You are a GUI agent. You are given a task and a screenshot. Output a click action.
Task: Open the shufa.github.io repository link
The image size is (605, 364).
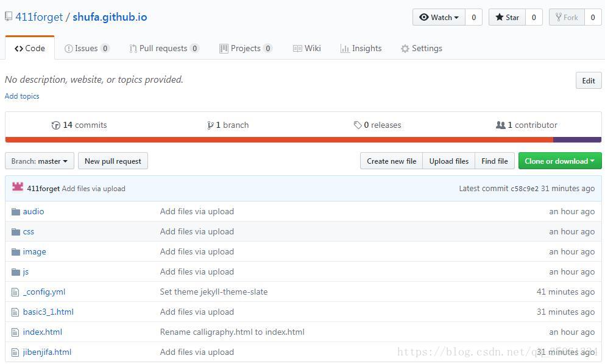[x=110, y=17]
